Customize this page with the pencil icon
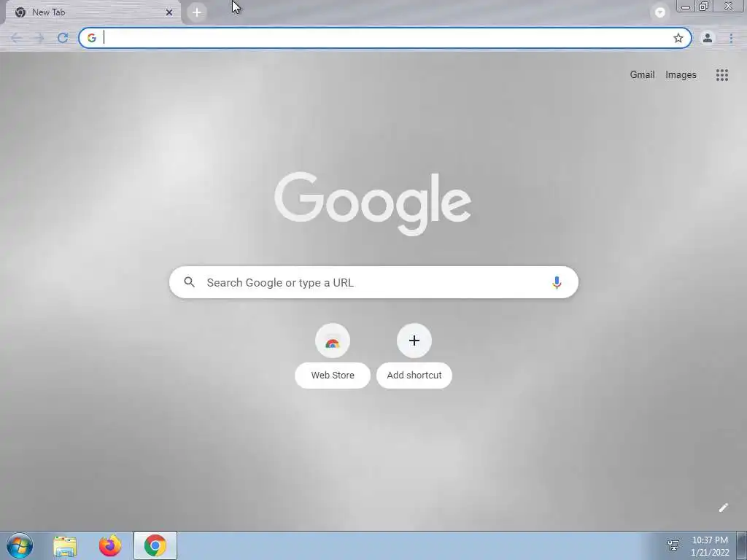 [x=723, y=507]
